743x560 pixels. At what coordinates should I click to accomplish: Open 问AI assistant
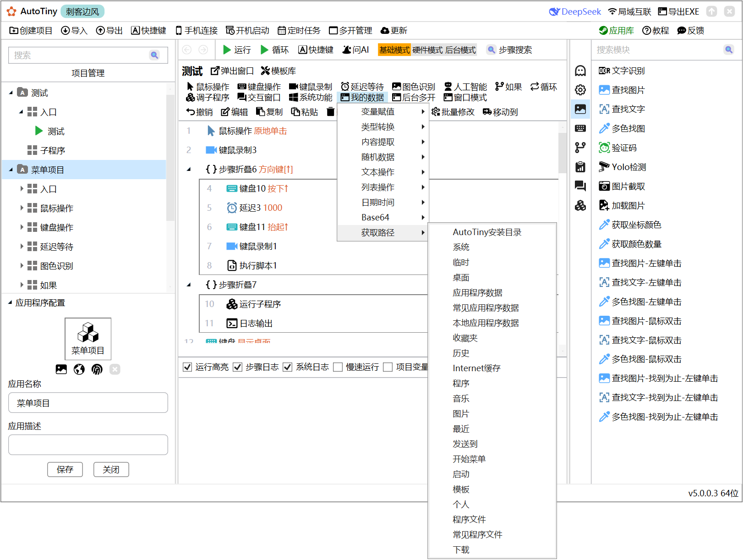click(355, 49)
